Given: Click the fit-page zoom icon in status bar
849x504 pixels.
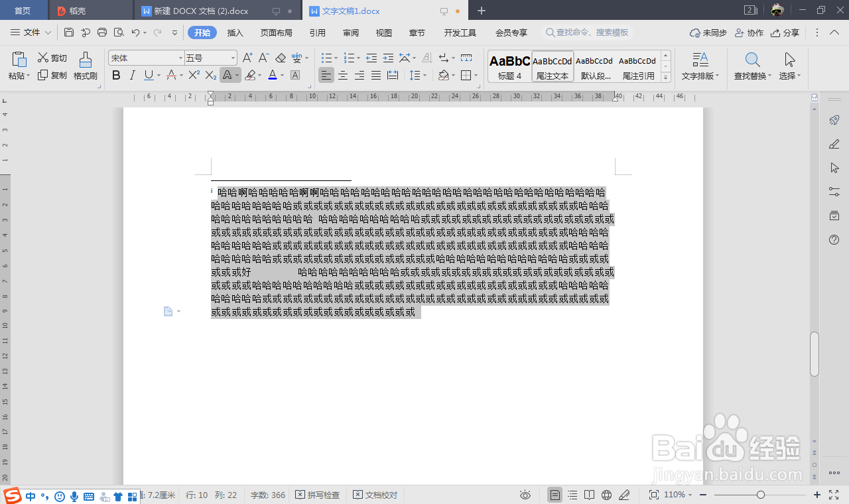Looking at the screenshot, I should (654, 495).
